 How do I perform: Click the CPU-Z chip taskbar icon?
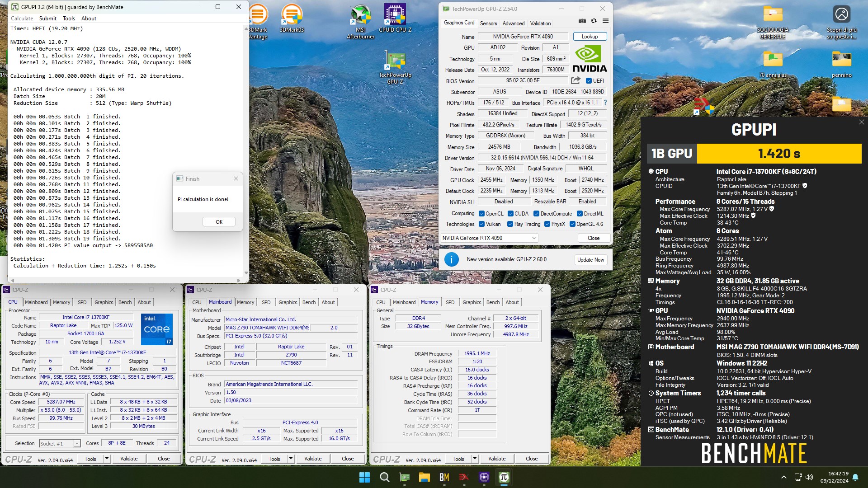pos(484,477)
